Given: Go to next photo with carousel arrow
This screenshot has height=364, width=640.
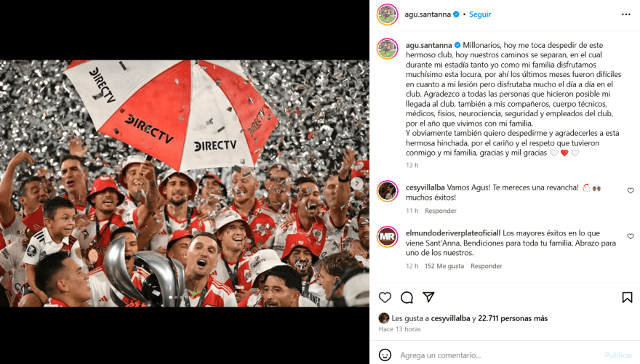Looking at the screenshot, I should pyautogui.click(x=357, y=183).
